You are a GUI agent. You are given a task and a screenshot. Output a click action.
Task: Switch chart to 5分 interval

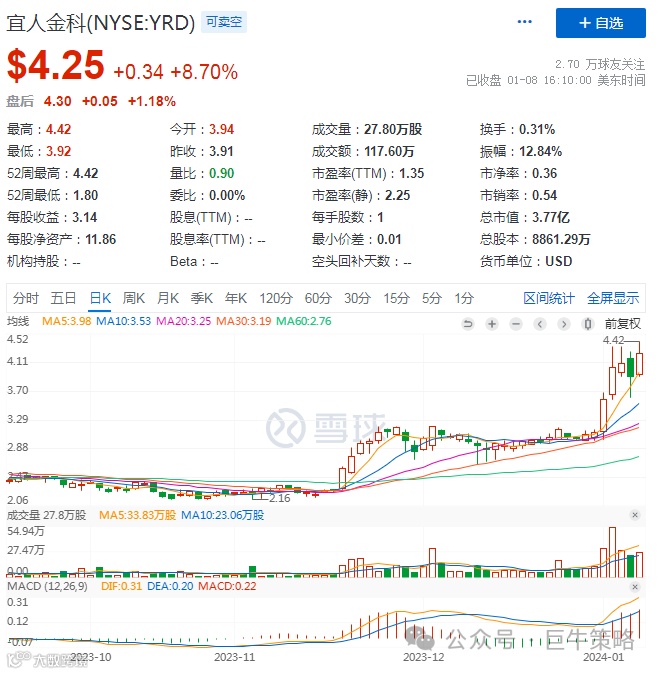tap(431, 298)
